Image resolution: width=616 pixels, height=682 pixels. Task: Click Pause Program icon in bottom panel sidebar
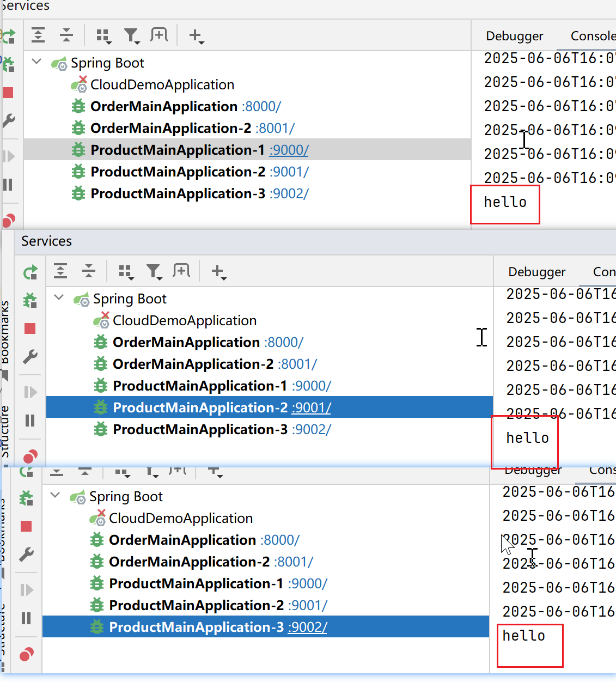tap(26, 618)
